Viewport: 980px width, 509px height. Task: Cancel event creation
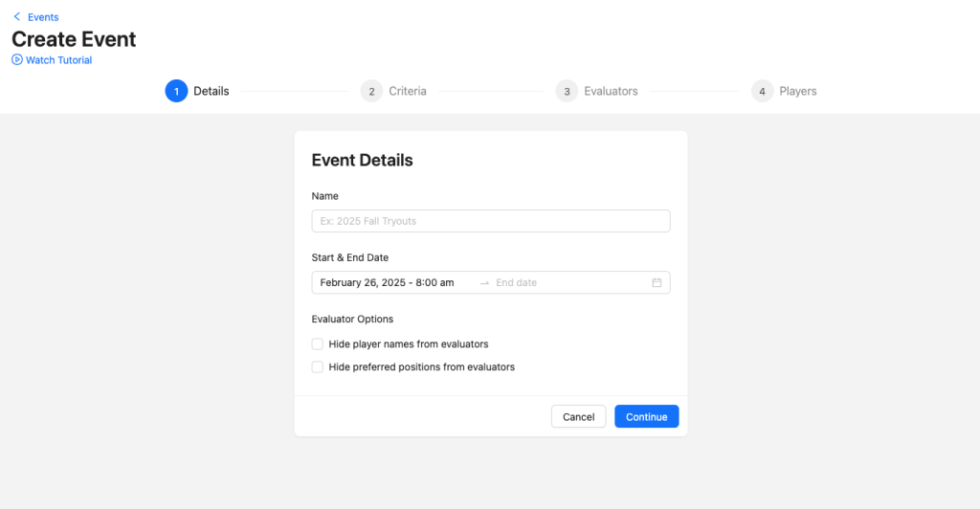coord(578,417)
